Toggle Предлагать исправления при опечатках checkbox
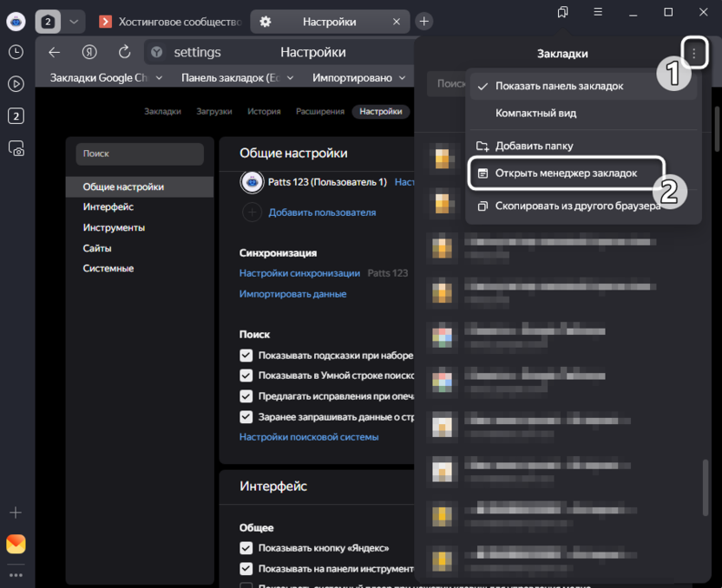The height and width of the screenshot is (588, 722). tap(246, 396)
